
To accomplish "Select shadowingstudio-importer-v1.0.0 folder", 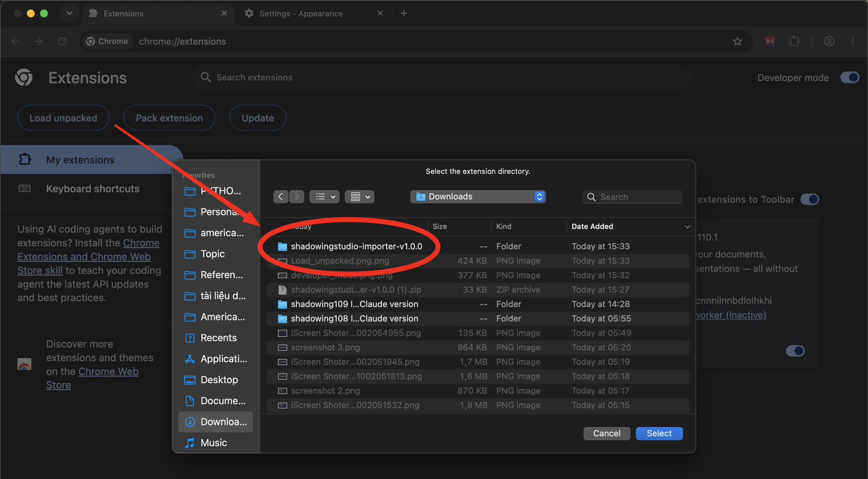I will (x=478, y=246).
